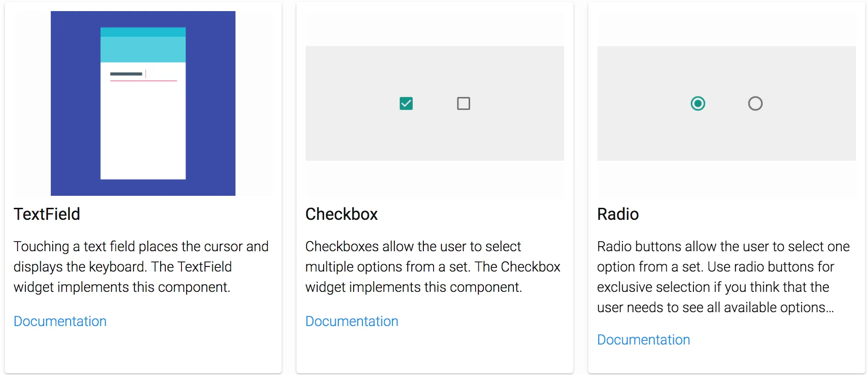Toggle the checked teal checkbox
The image size is (868, 375).
click(x=406, y=103)
